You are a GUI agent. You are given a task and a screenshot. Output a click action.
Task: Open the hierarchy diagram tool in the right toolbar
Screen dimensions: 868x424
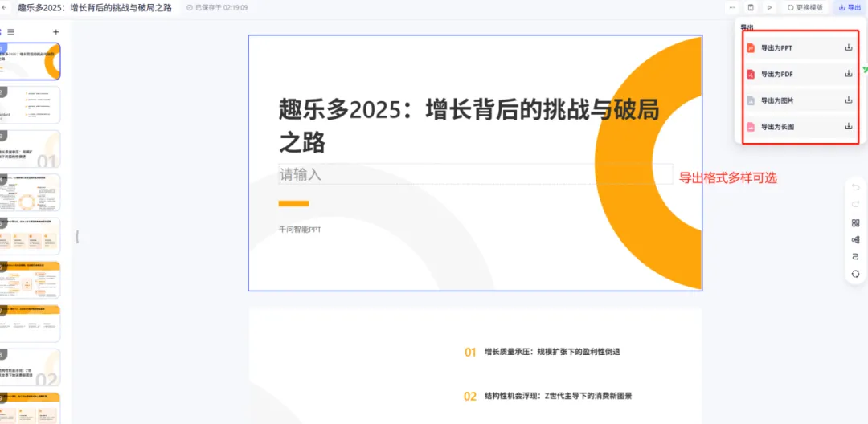tap(855, 240)
